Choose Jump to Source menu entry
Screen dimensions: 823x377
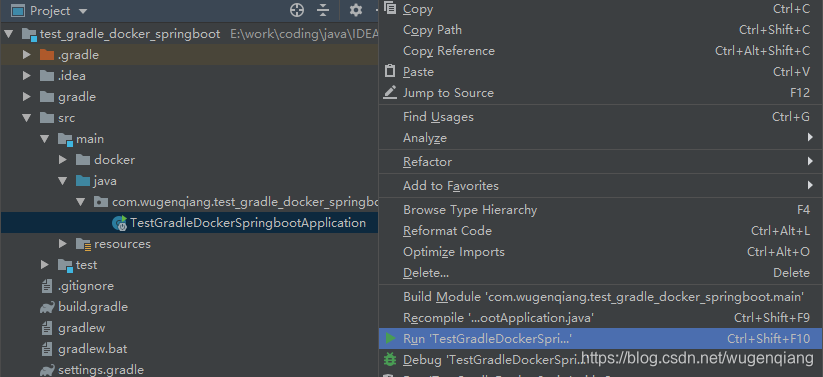click(600, 93)
